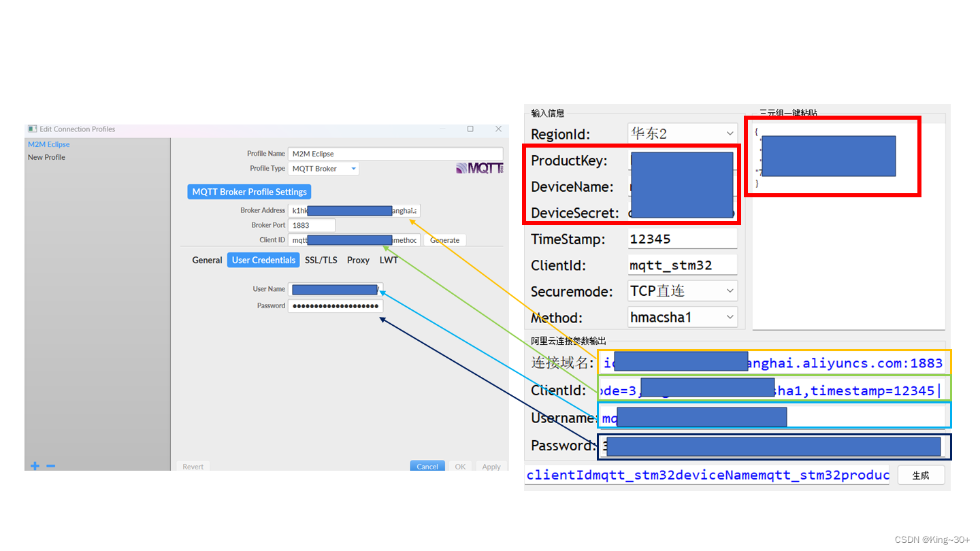This screenshot has width=980, height=551.
Task: Open the SSL/TLS tab
Action: pos(321,260)
